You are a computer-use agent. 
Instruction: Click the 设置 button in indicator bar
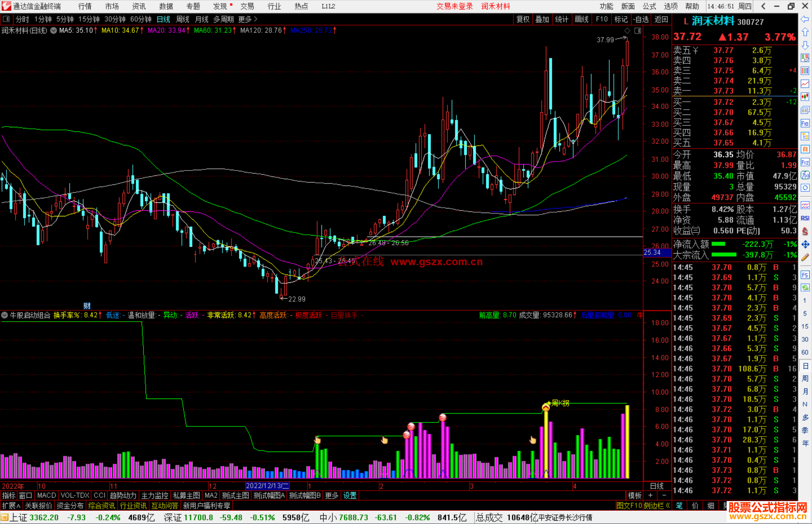point(350,495)
